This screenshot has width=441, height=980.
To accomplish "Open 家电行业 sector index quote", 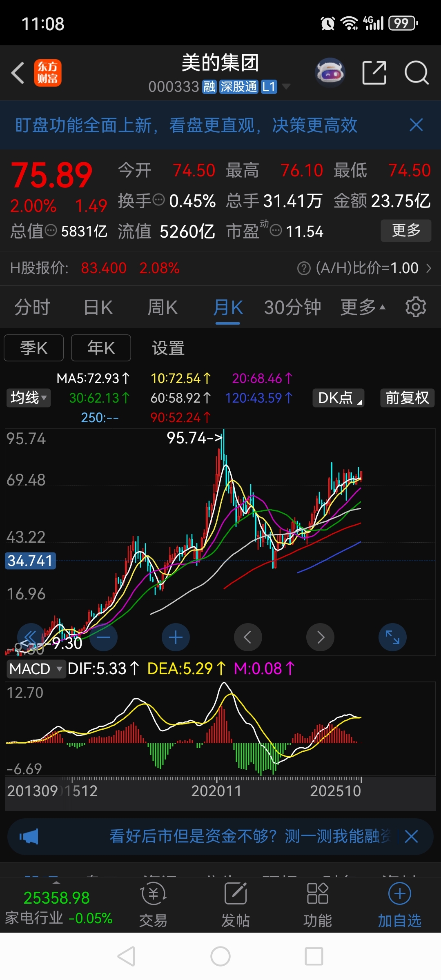I will coord(58,908).
